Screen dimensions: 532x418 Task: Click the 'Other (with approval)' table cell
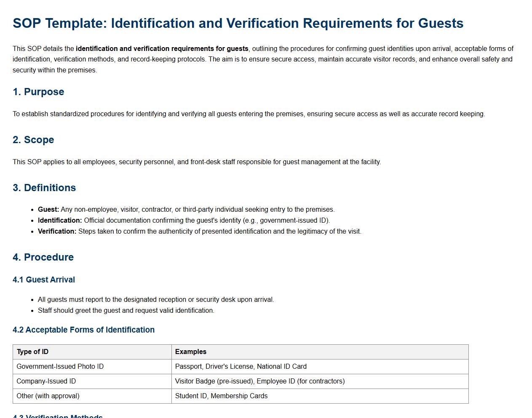(x=48, y=396)
